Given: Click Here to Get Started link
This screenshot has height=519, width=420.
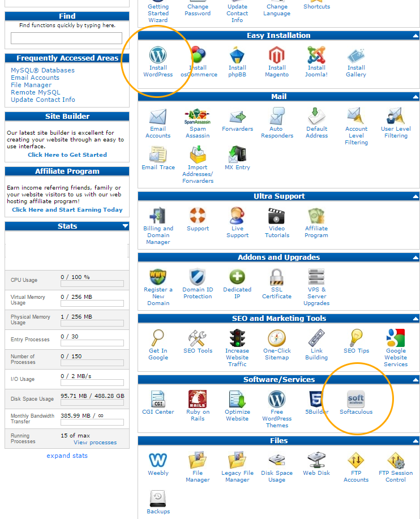Looking at the screenshot, I should coord(67,155).
